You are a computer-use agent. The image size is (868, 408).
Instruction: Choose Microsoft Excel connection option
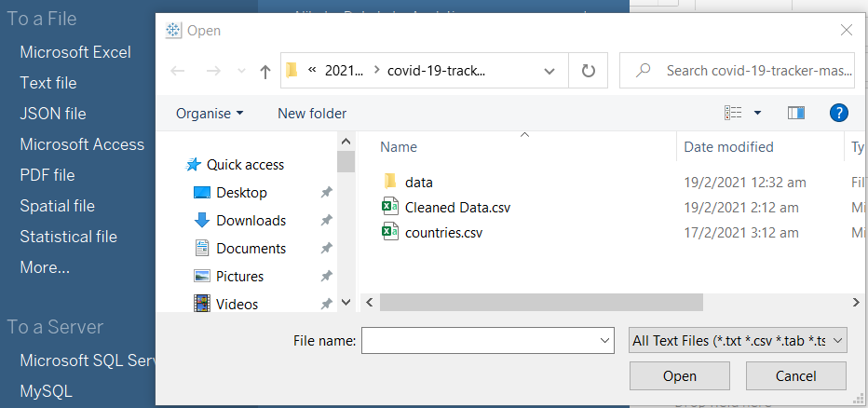(75, 52)
